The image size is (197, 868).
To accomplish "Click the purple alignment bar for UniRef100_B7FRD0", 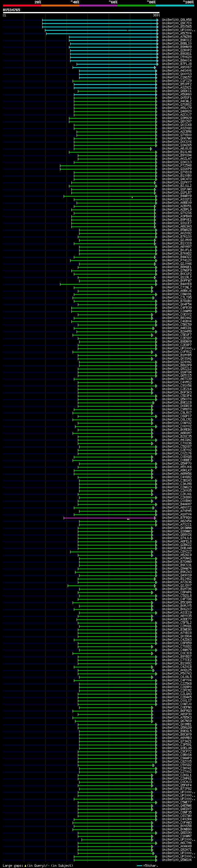I will coord(110,518).
